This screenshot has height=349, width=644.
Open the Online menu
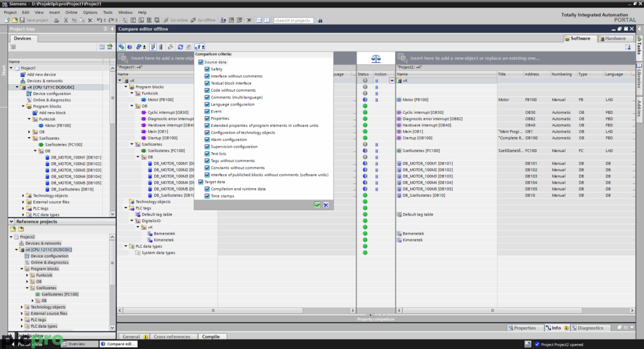71,13
